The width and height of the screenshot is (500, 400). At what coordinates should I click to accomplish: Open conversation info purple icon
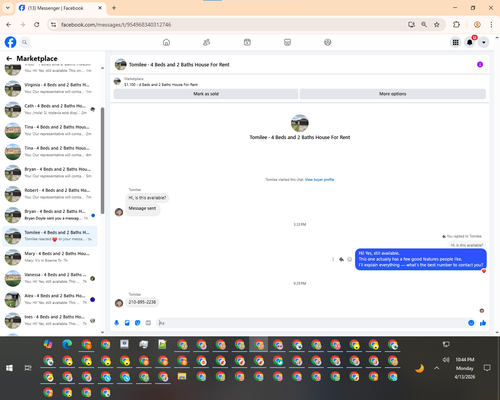[480, 64]
